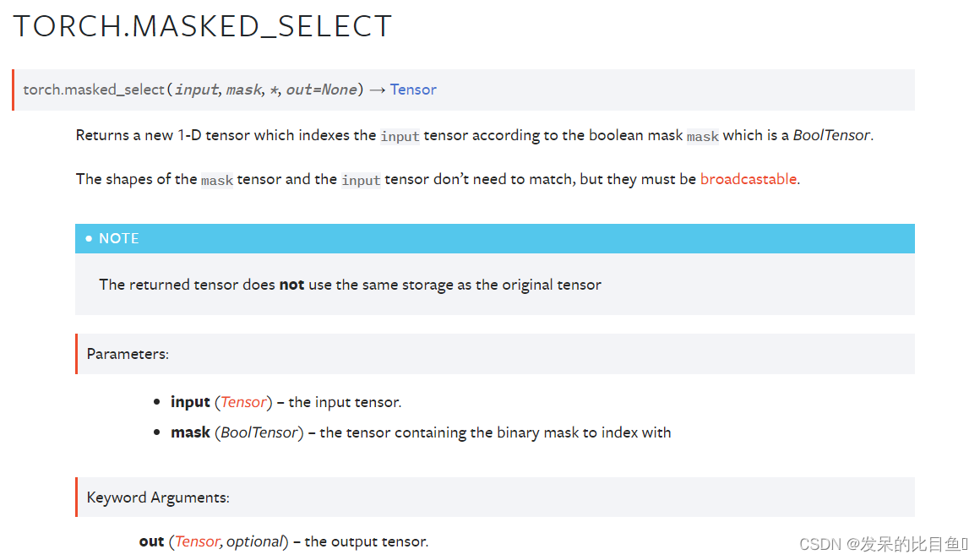Image resolution: width=980 pixels, height=560 pixels.
Task: Click the italic BoolTensor text in description
Action: tap(831, 135)
